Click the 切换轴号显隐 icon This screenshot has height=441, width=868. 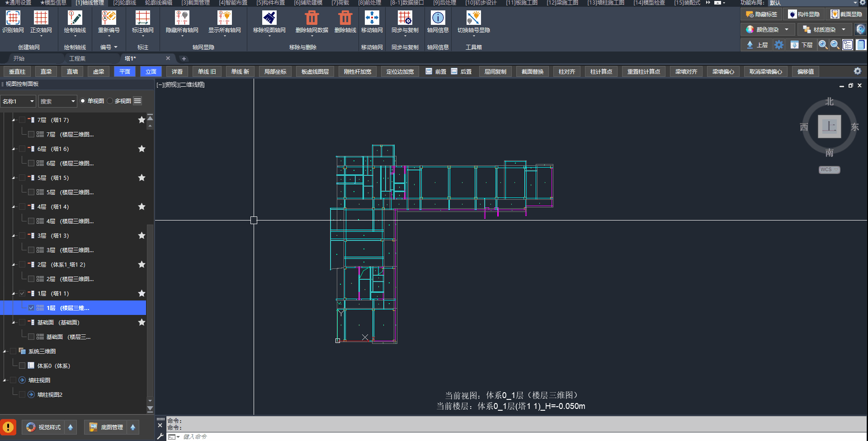[473, 18]
